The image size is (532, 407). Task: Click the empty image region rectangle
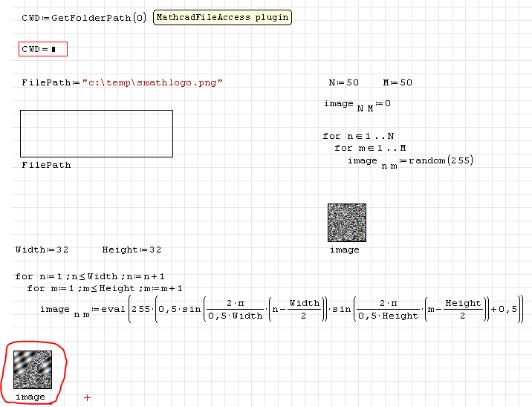click(97, 134)
